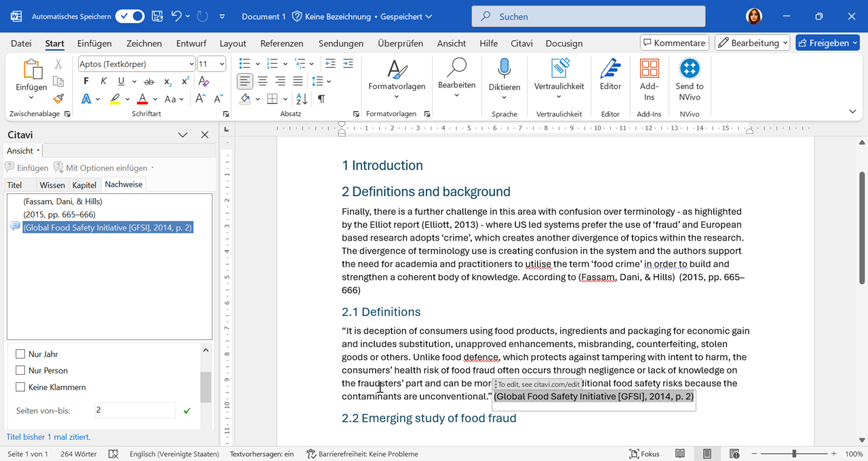Open the Kommentare button
The width and height of the screenshot is (868, 461).
click(674, 43)
